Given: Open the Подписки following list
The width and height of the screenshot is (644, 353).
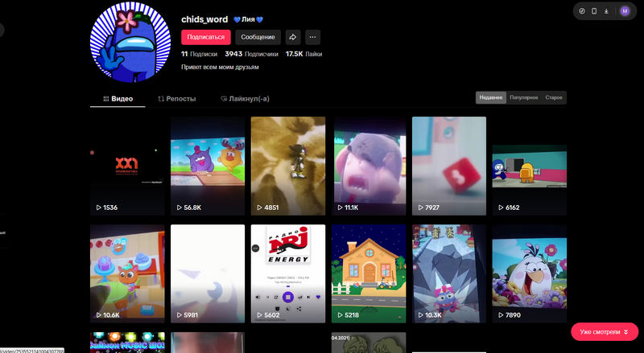Looking at the screenshot, I should (x=193, y=54).
